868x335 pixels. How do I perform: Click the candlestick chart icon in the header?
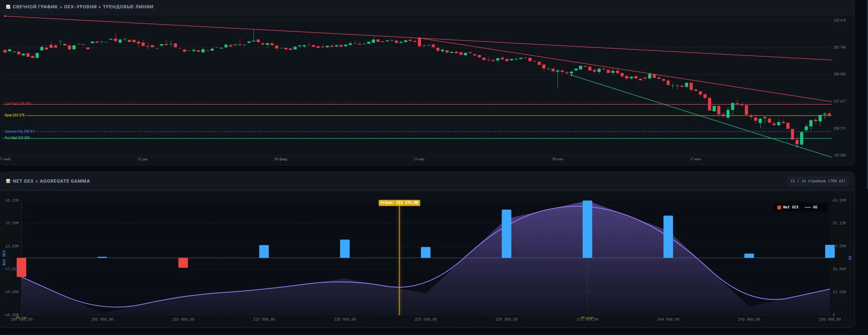[8, 7]
